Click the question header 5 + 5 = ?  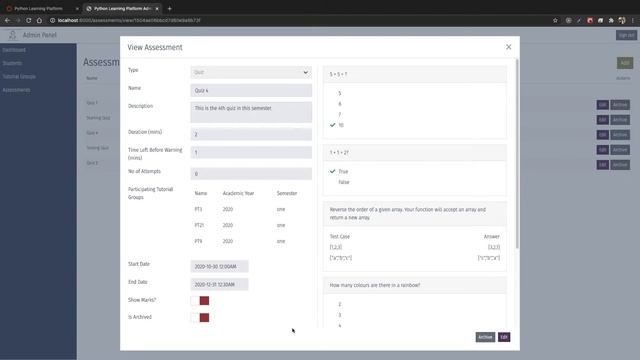[415, 74]
